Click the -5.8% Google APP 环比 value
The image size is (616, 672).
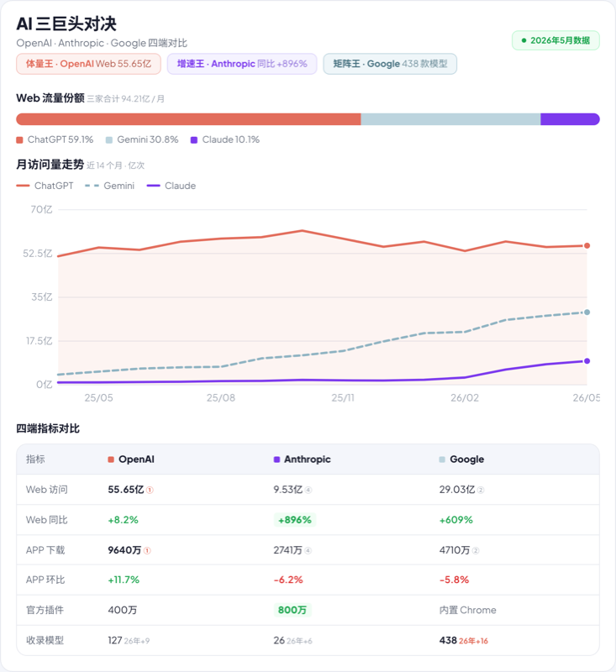coord(454,580)
